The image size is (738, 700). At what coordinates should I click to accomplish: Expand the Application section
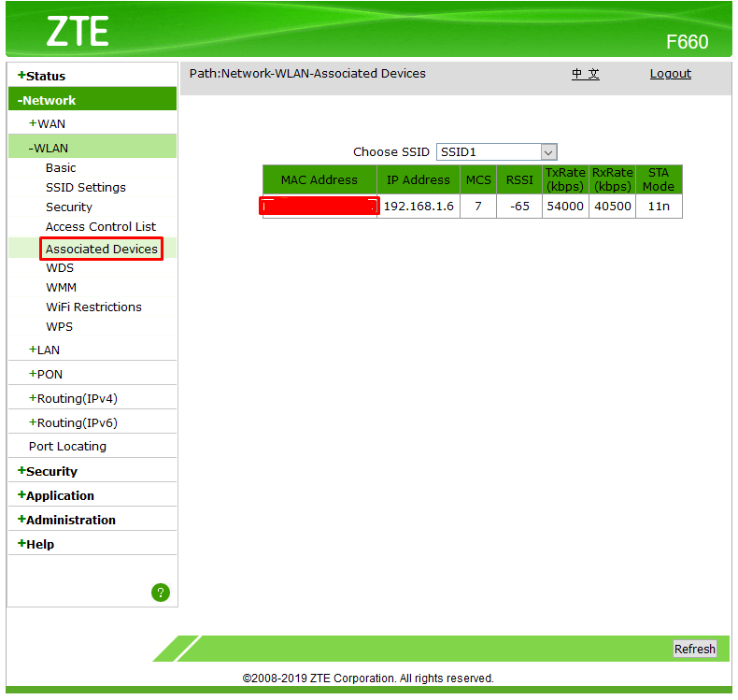tap(55, 495)
